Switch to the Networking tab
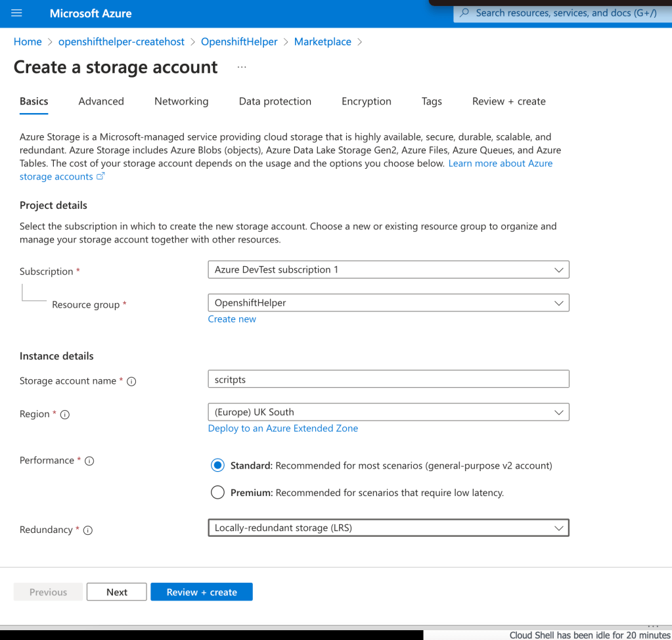672x640 pixels. 181,102
